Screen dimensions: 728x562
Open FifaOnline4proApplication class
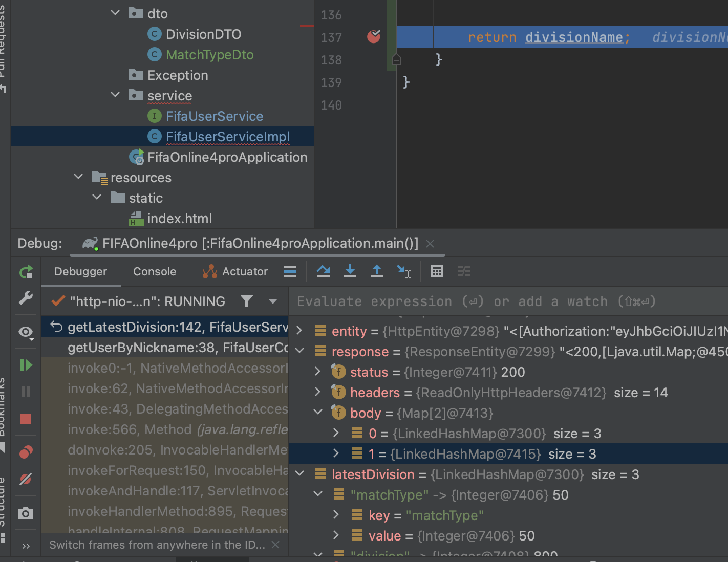click(227, 157)
